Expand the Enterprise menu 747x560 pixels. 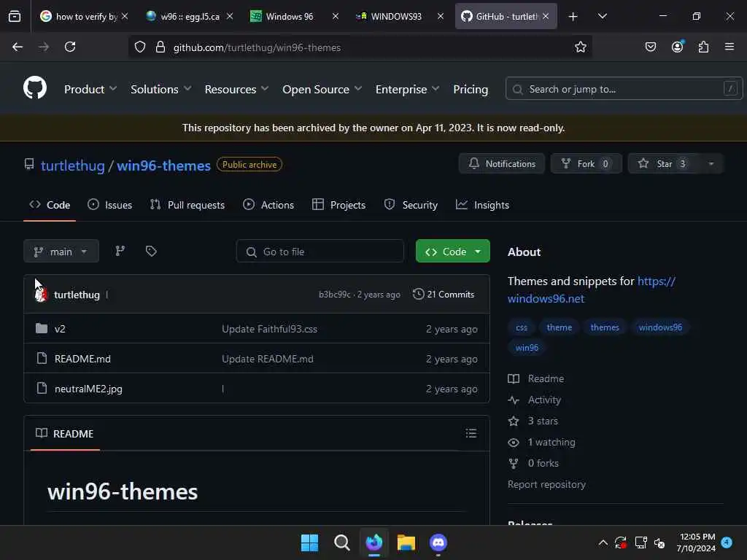(407, 89)
